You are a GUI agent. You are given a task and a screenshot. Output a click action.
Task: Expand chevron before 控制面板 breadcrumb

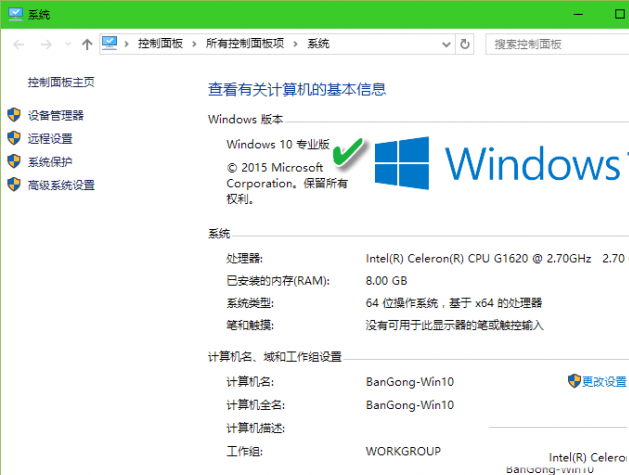pos(126,44)
